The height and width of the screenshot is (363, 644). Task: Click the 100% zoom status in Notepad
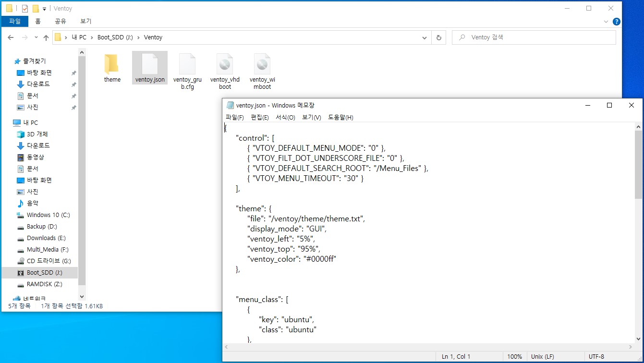tap(514, 357)
